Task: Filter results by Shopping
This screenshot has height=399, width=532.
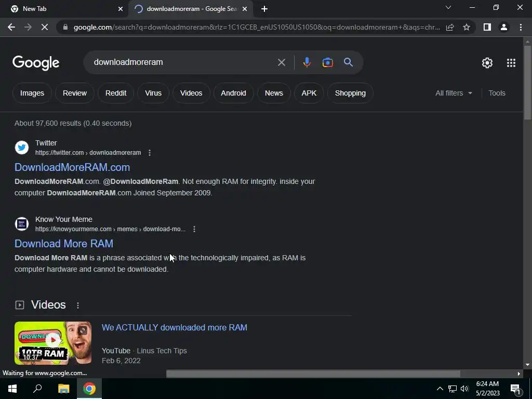Action: tap(350, 93)
